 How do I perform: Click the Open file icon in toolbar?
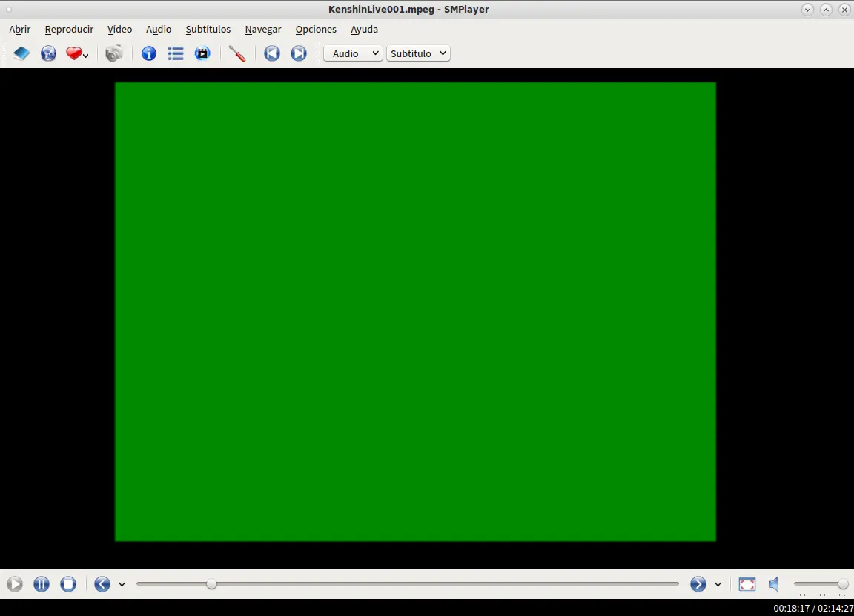21,53
